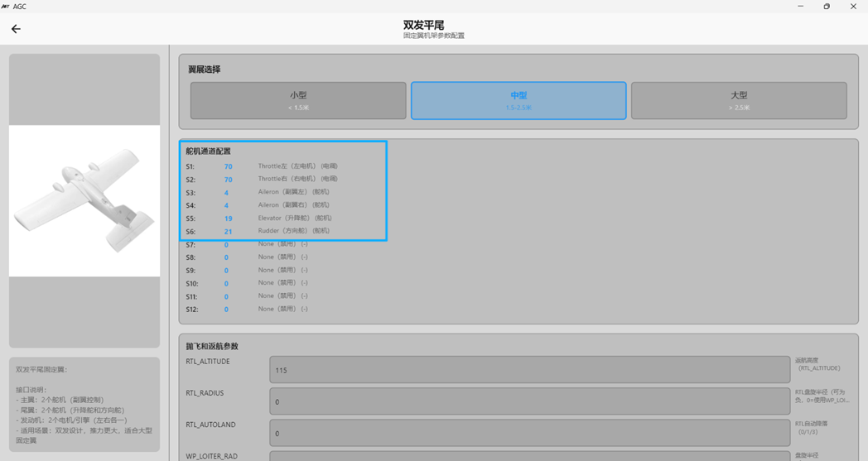Select the 大型 wingspan option
Screen dimensions: 868x461
click(739, 100)
